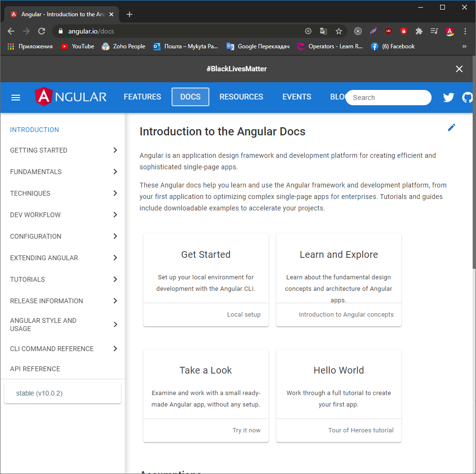Click into the Search field

(x=389, y=98)
